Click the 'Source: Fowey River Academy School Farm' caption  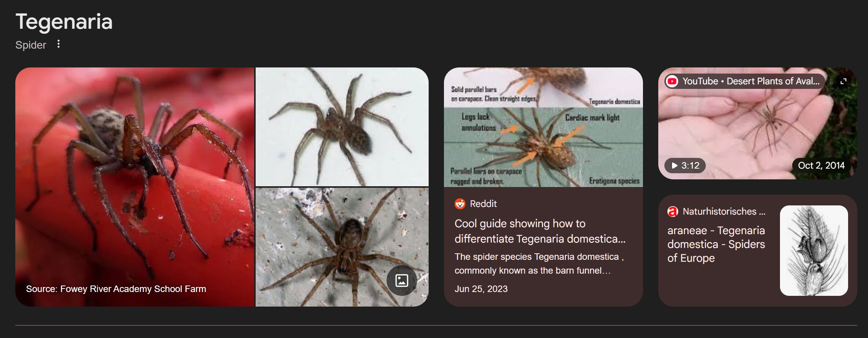pos(116,289)
